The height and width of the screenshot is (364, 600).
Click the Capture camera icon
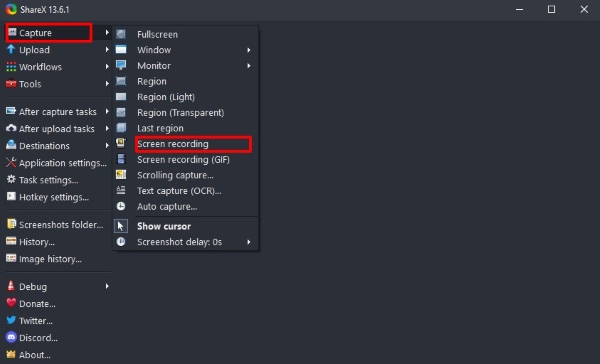(x=12, y=32)
